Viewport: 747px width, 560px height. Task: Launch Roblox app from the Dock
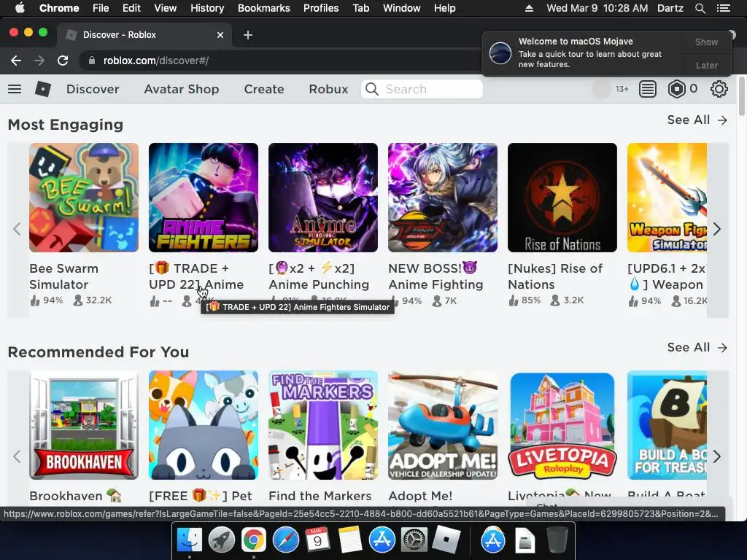tap(446, 540)
